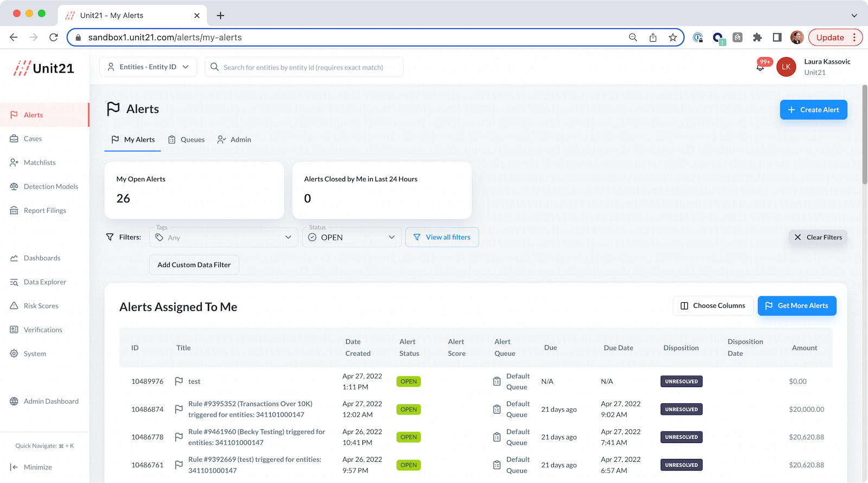The image size is (868, 483).
Task: Click the Admin Dashboard globe icon
Action: pos(14,402)
